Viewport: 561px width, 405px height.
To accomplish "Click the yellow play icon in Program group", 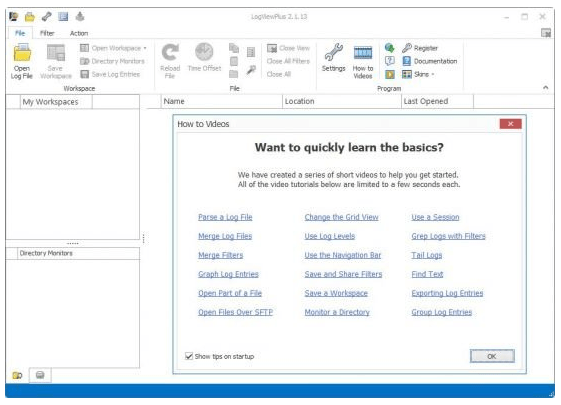I will click(x=390, y=74).
